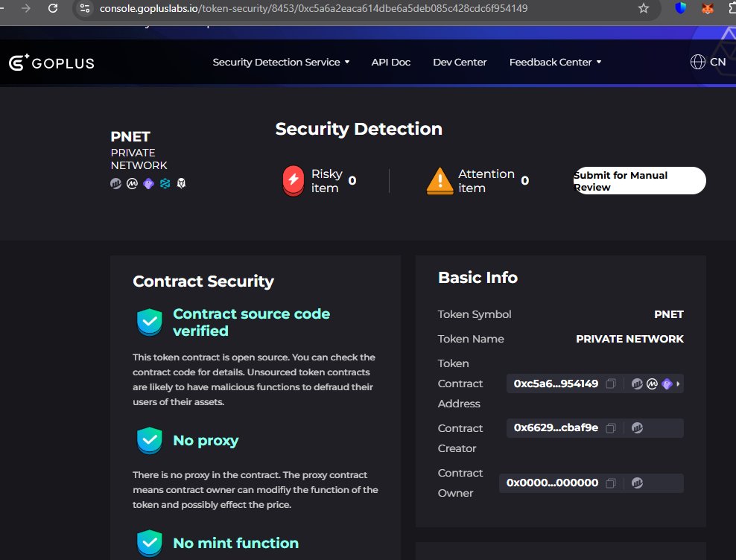Viewport: 736px width, 560px height.
Task: Click the orange Attention item warning icon
Action: click(x=440, y=181)
